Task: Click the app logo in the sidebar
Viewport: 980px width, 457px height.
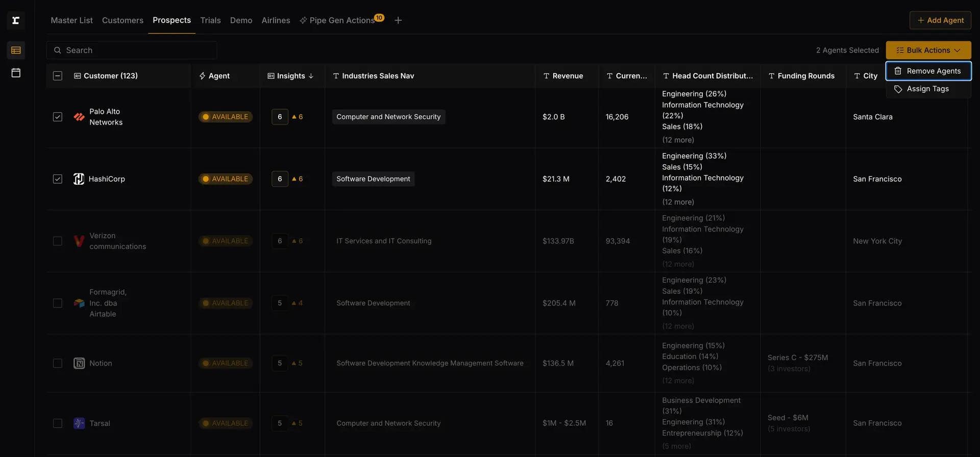Action: tap(16, 20)
